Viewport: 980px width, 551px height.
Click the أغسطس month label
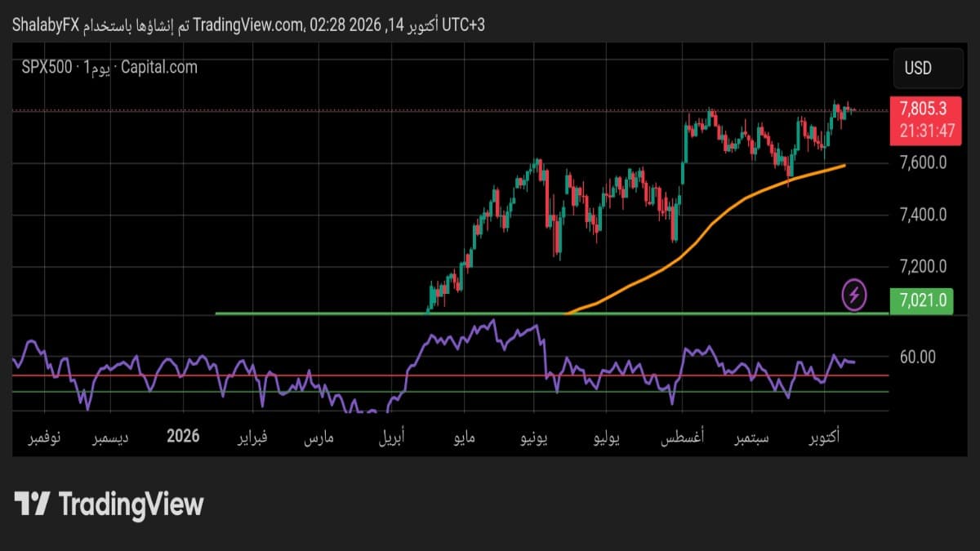pyautogui.click(x=684, y=438)
